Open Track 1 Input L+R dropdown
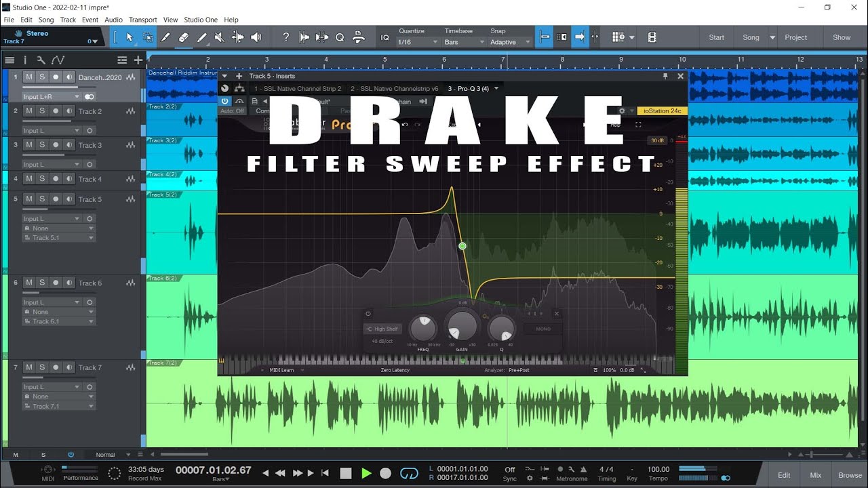The width and height of the screenshot is (868, 488). coord(52,97)
